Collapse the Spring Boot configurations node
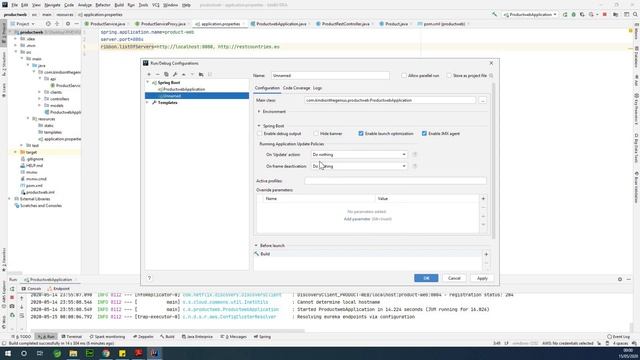The height and width of the screenshot is (360, 640). (148, 82)
